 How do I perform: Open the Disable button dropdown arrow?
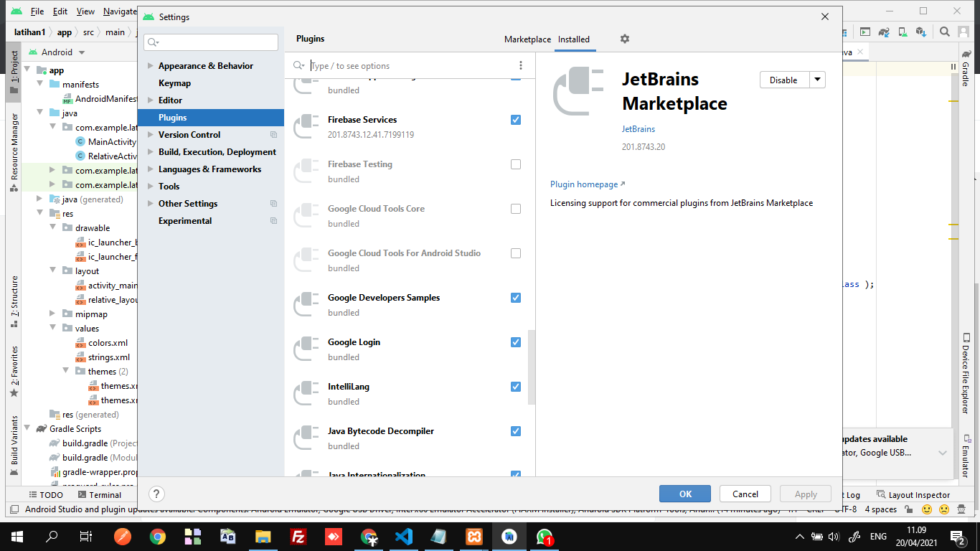point(817,80)
